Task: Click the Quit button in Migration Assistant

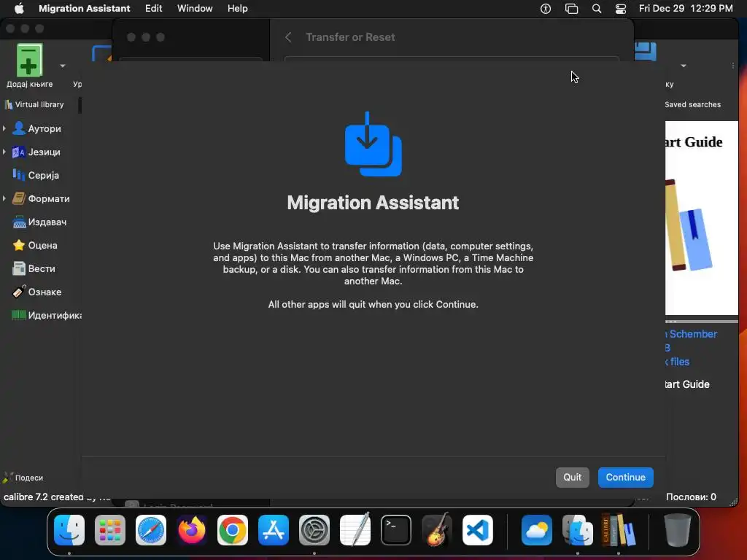Action: point(572,477)
